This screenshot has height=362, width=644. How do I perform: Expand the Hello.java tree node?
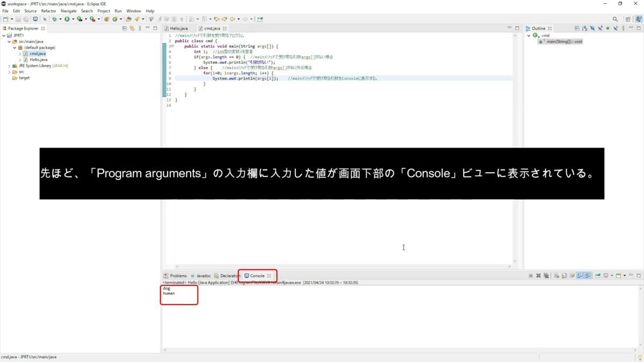coord(20,60)
